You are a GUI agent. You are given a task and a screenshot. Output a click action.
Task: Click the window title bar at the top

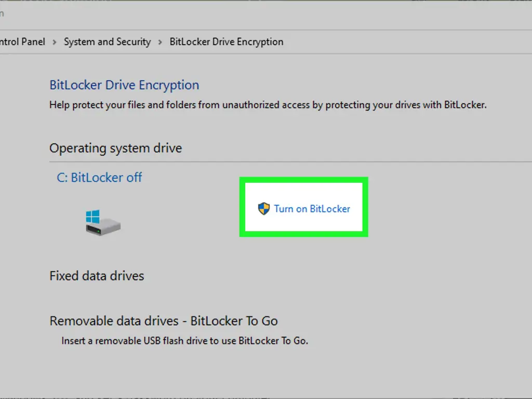[260, 13]
